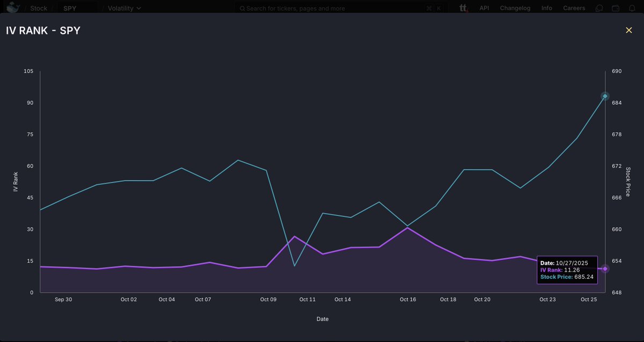The image size is (644, 342).
Task: Click the 'Date: 10/27/2025' tooltip line
Action: (565, 263)
